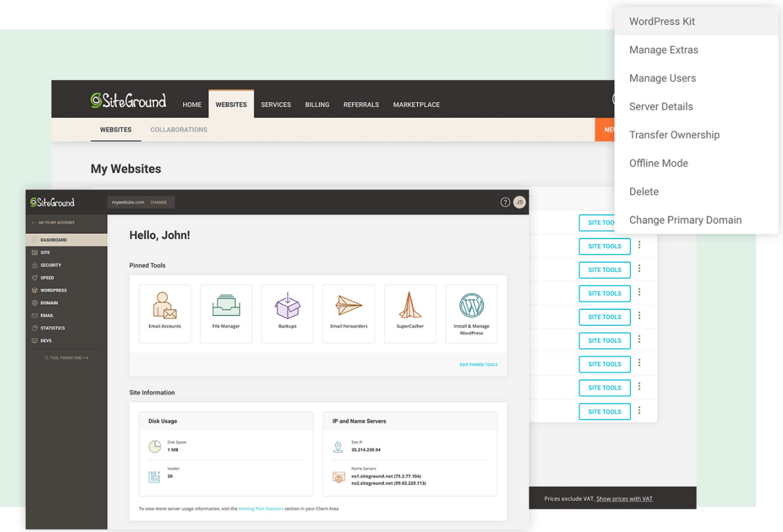
Task: Click the SiteGround logo in My Websites window
Action: pyautogui.click(x=128, y=100)
